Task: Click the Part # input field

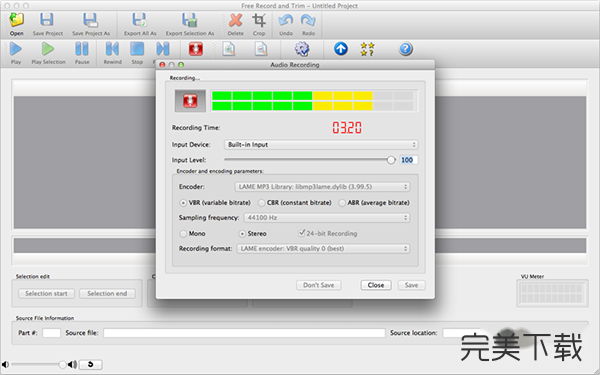Action: click(x=51, y=333)
